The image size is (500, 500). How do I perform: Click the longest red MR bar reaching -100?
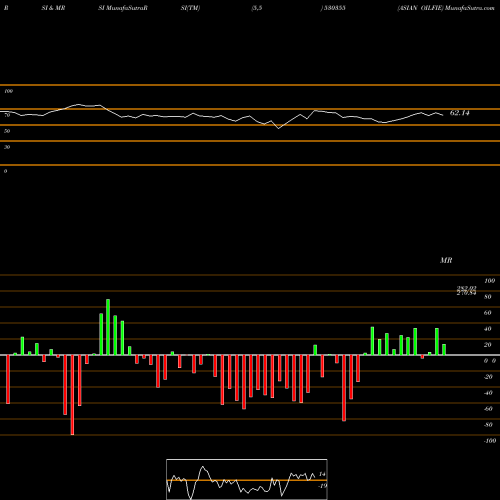pos(72,395)
